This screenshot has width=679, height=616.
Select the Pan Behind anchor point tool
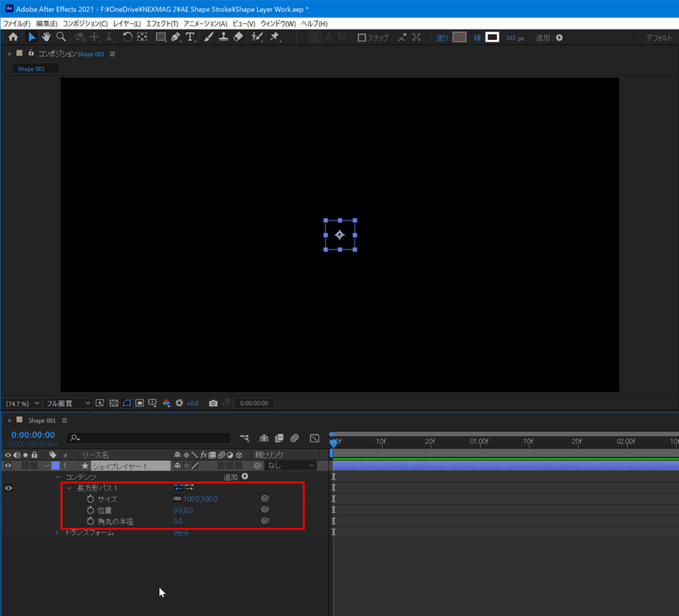pos(142,37)
